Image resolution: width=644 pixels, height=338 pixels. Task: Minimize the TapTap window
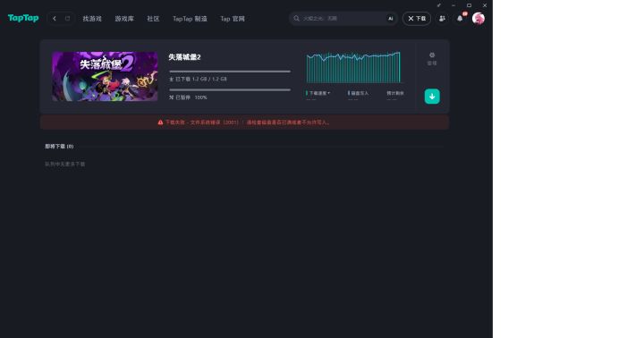click(x=453, y=5)
